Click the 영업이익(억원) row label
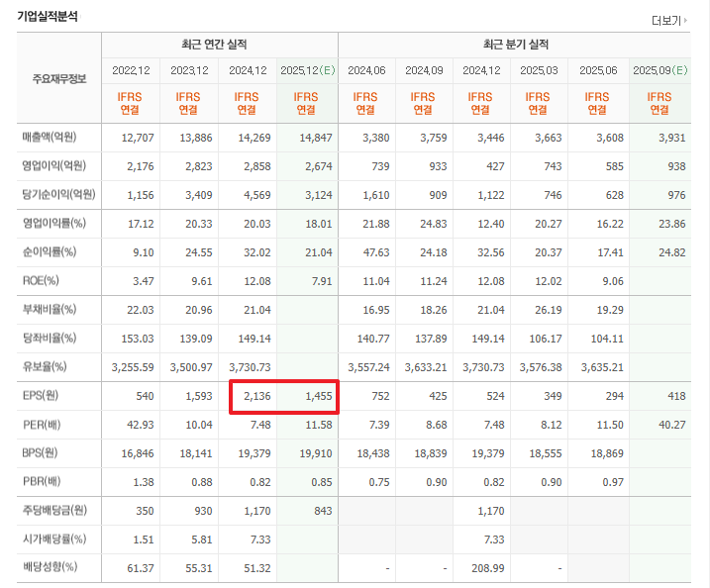This screenshot has height=588, width=710. (x=53, y=166)
